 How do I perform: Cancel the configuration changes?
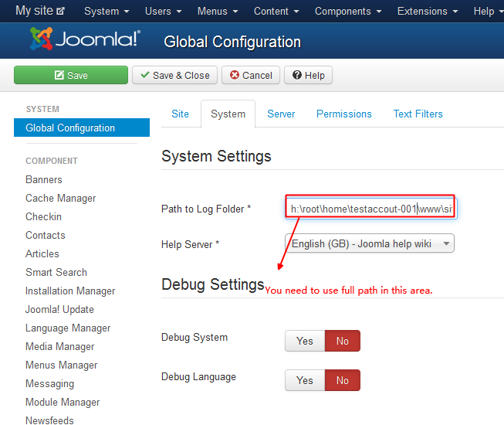pyautogui.click(x=251, y=75)
